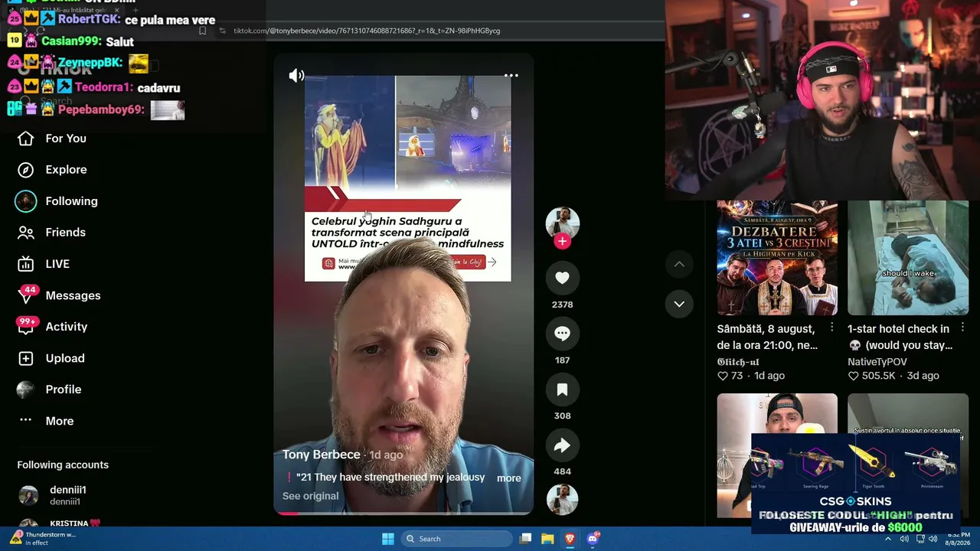Viewport: 980px width, 551px height.
Task: Click Teodorra1's username in chat overlay
Action: coord(104,87)
